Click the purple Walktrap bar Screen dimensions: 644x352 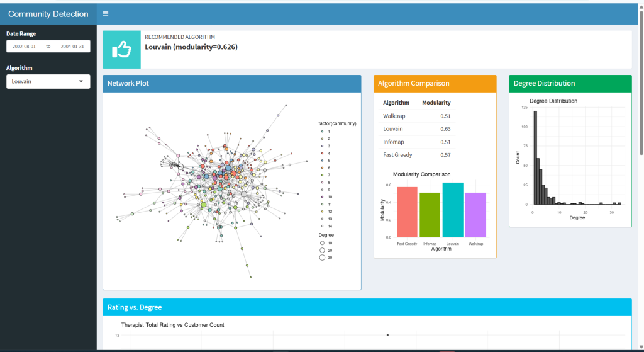pyautogui.click(x=476, y=215)
